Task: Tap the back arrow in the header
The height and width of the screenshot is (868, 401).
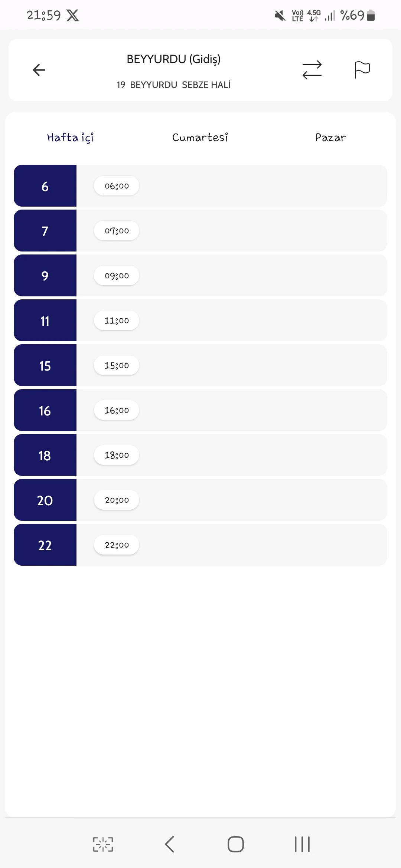Action: (39, 70)
